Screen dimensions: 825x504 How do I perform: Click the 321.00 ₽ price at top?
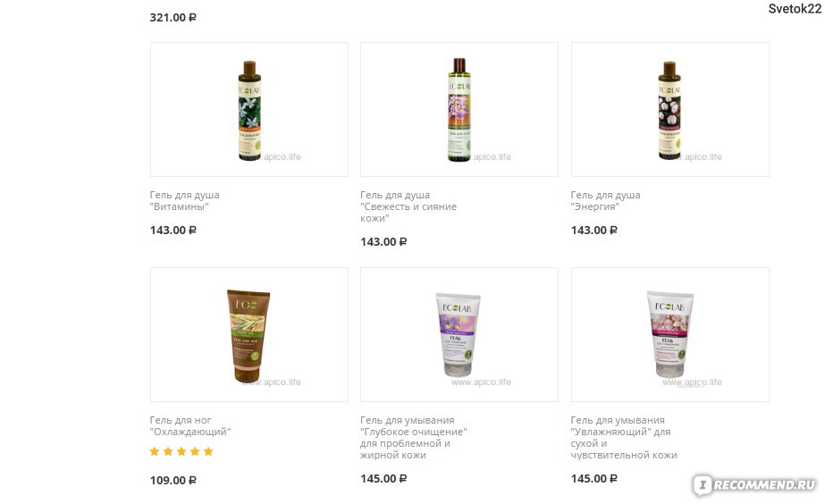point(173,17)
